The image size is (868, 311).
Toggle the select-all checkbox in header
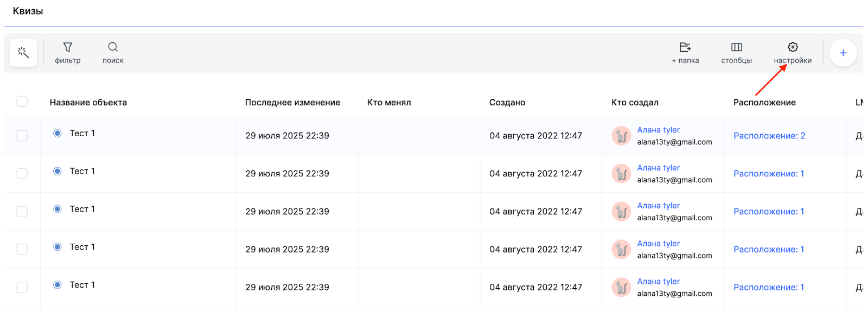pyautogui.click(x=22, y=101)
